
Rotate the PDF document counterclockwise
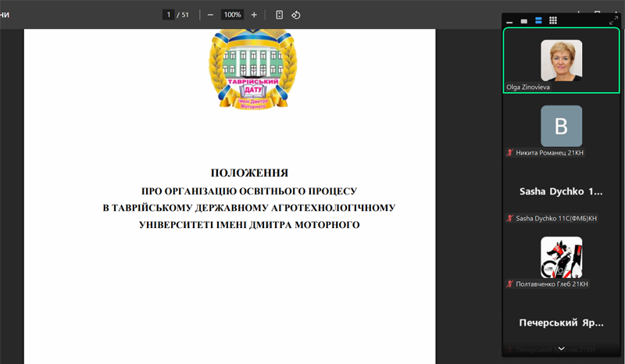tap(296, 15)
